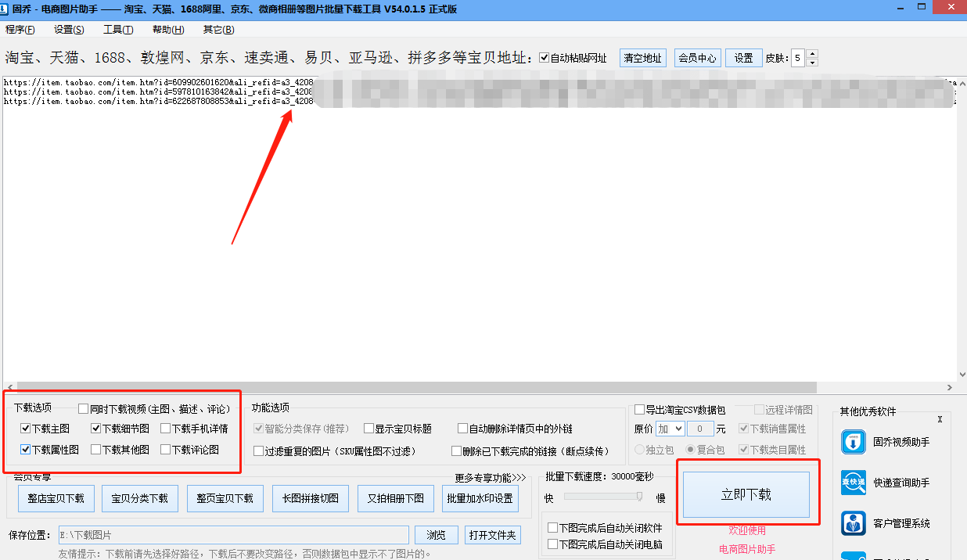Click the 保存位置 path field
The image size is (967, 560).
(x=233, y=535)
